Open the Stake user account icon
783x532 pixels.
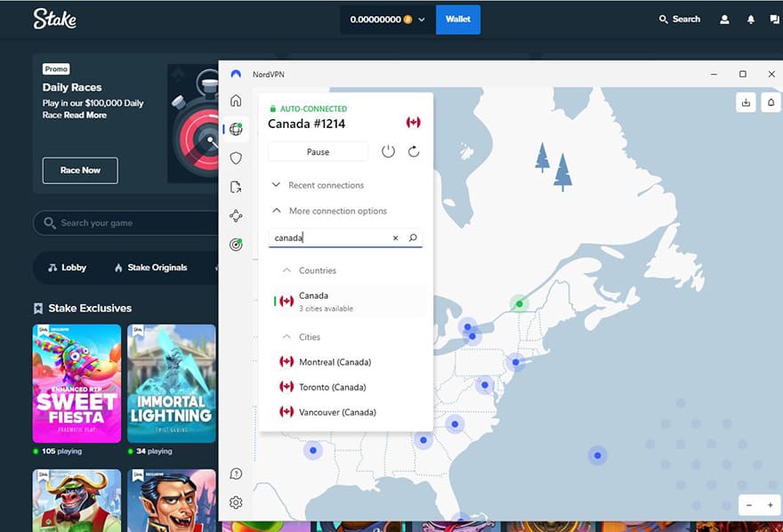[724, 20]
